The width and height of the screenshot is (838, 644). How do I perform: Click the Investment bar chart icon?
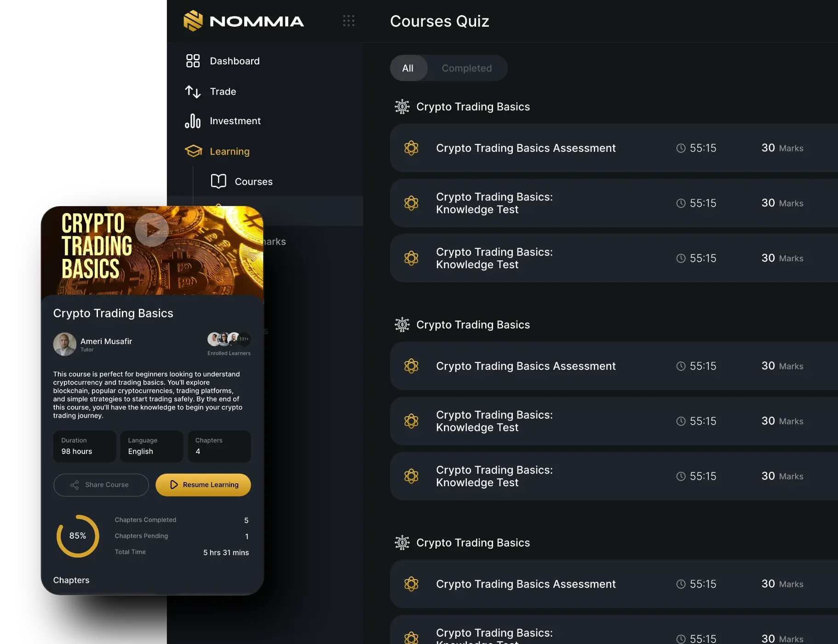tap(193, 121)
